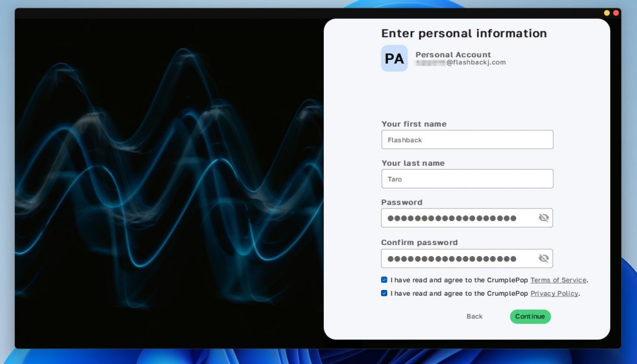Open the Privacy Policy link
This screenshot has height=364, width=637.
554,293
